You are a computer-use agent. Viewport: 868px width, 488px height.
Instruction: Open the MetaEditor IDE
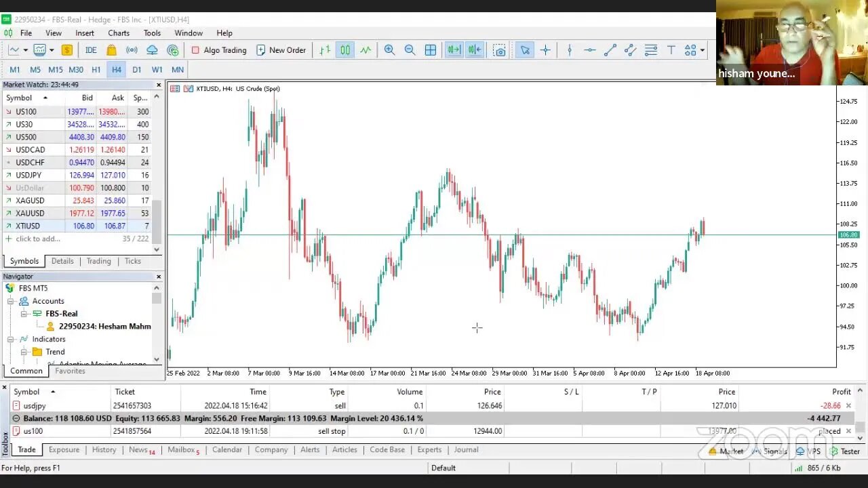point(91,50)
